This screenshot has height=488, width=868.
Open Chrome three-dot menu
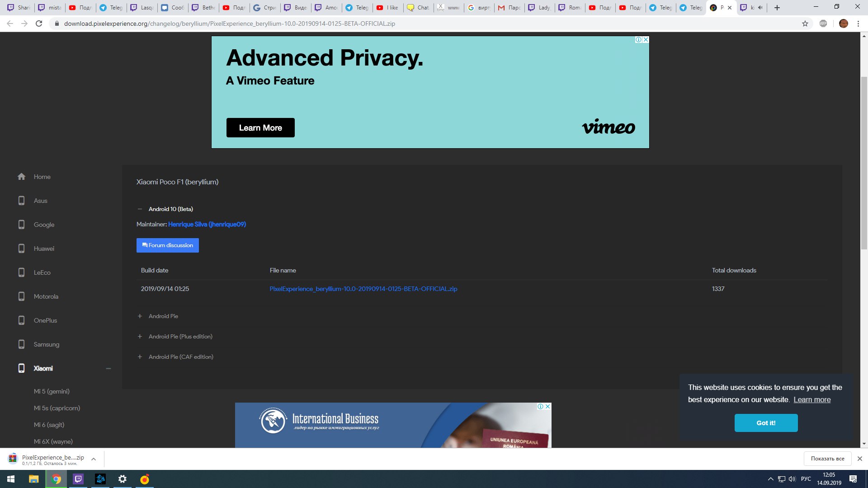point(858,23)
